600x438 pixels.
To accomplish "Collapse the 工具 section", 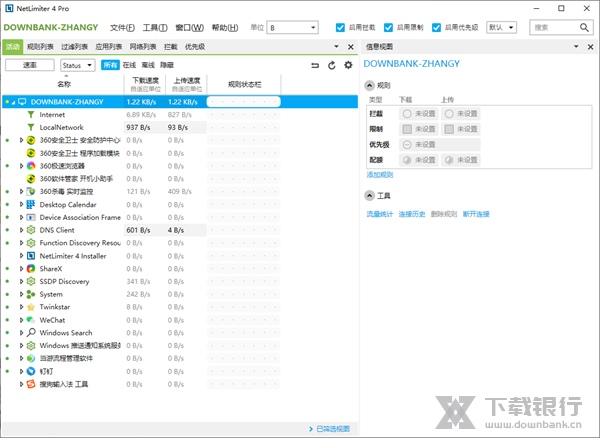I will point(369,196).
